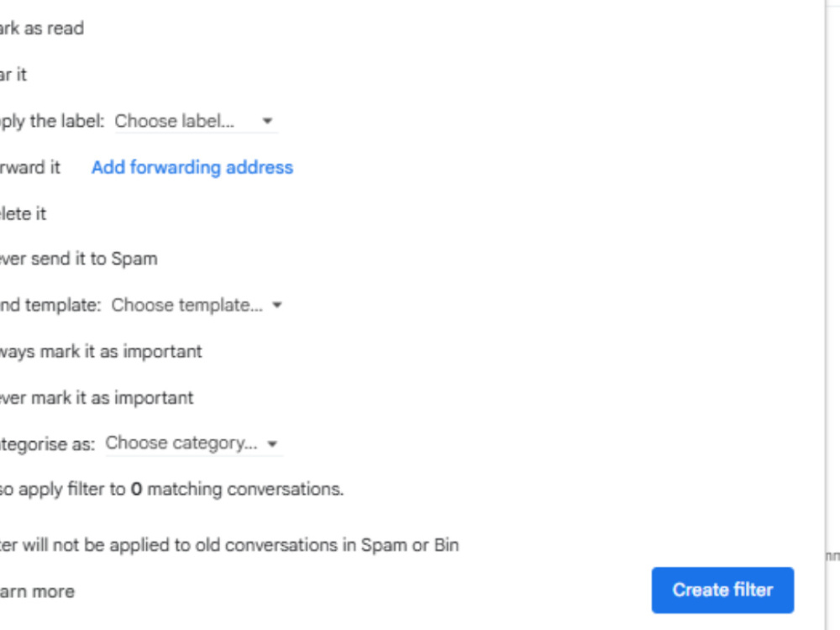Enable the Forward it option
This screenshot has width=840, height=630.
point(30,167)
